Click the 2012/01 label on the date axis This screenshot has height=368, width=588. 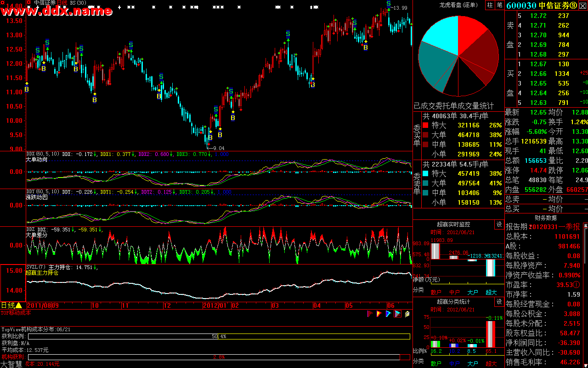pyautogui.click(x=215, y=305)
